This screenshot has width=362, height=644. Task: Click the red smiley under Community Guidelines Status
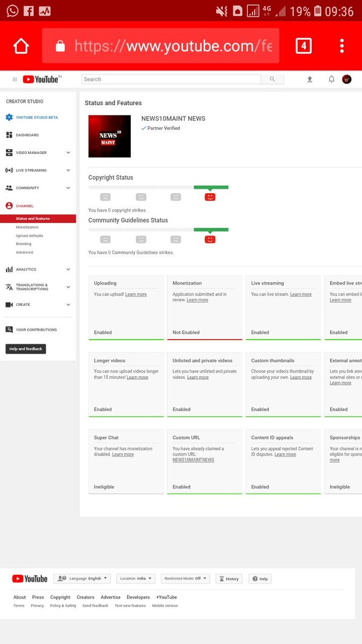[210, 239]
